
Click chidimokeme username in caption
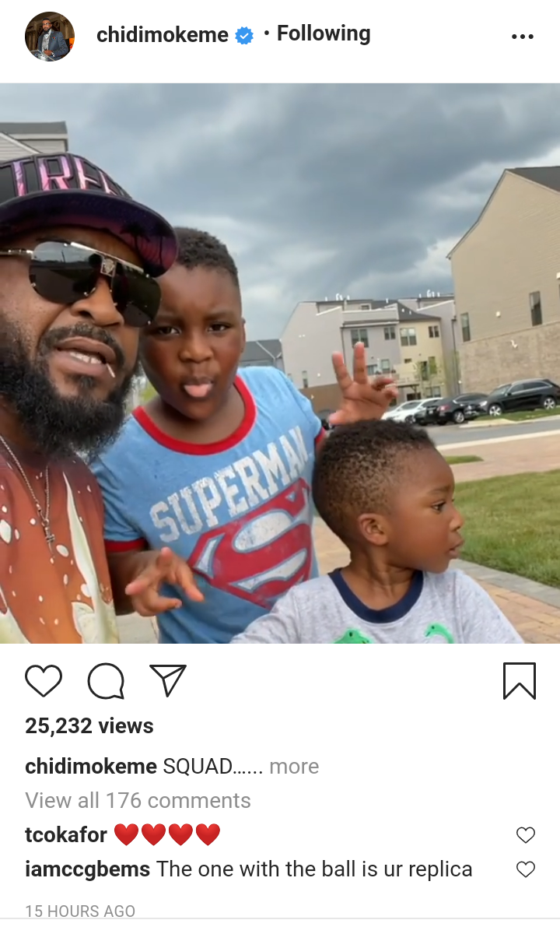(91, 766)
